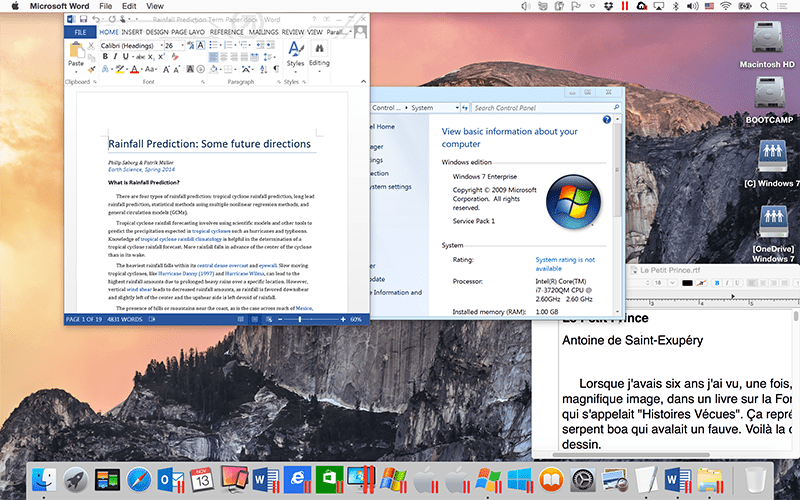
Task: Open the FILE tab in Word
Action: tap(81, 32)
